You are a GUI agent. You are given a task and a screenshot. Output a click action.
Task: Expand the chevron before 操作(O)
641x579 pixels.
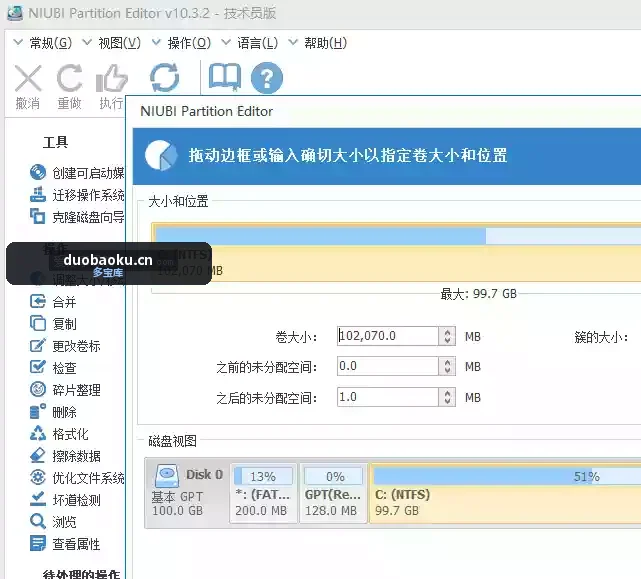[x=156, y=42]
